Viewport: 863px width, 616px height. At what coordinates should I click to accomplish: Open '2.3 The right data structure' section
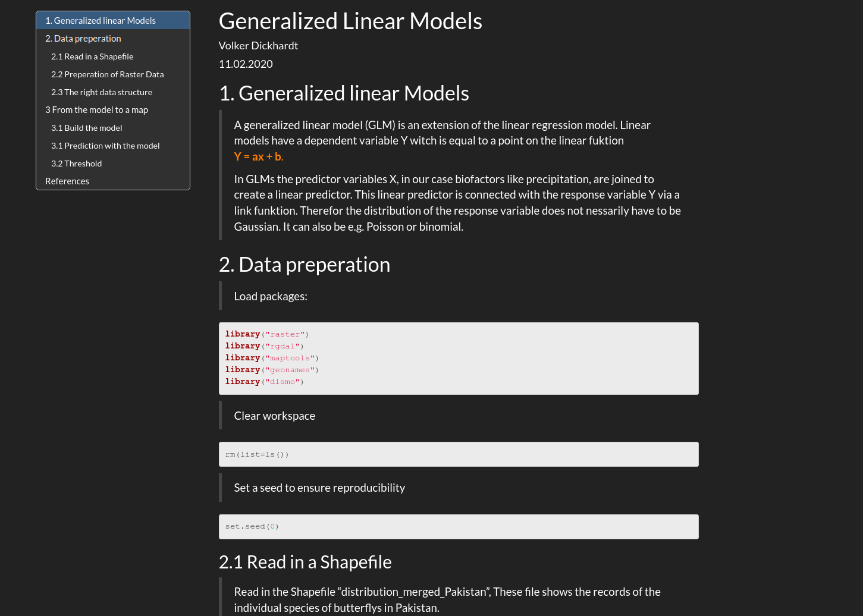pos(102,92)
